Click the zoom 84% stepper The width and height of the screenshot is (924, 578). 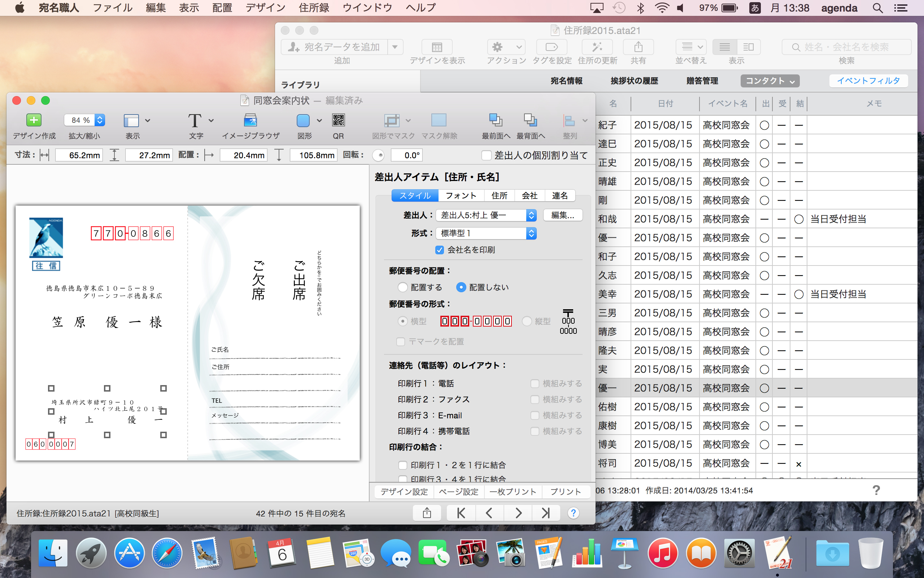click(100, 120)
